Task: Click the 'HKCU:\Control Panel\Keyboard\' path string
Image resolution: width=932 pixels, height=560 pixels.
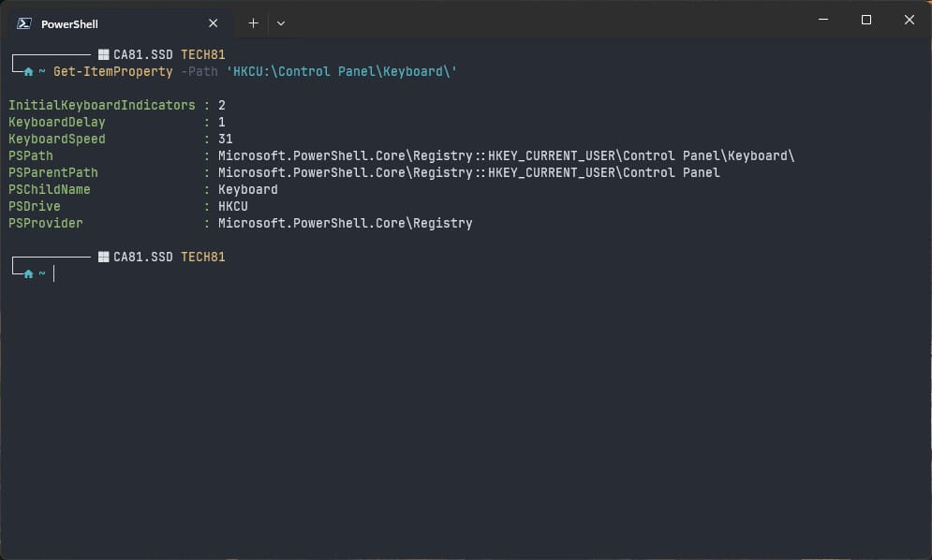Action: 342,72
